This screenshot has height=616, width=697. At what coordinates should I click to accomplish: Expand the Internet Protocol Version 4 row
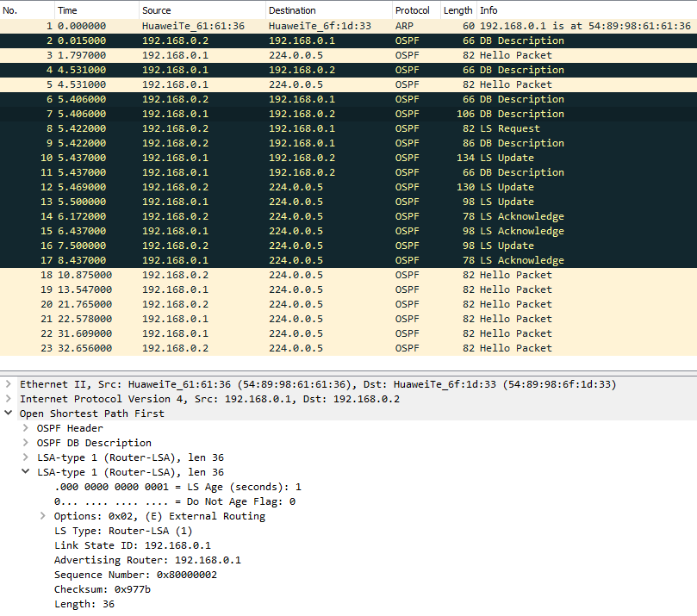tap(8, 399)
